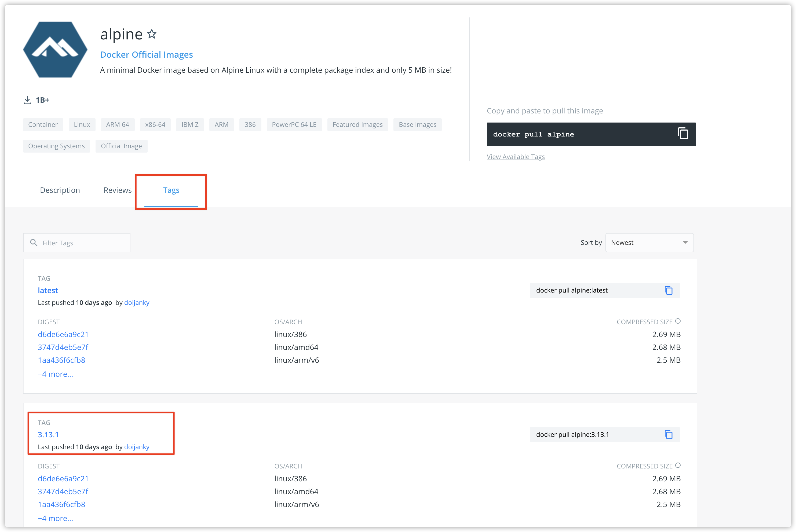Open doijanky profile under latest tag
The height and width of the screenshot is (532, 796).
click(x=137, y=303)
